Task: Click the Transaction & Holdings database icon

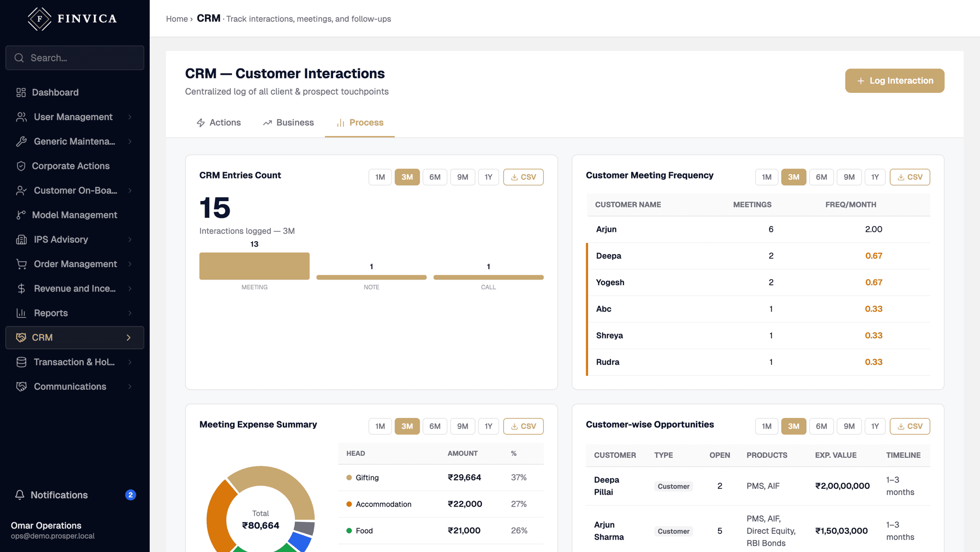Action: point(21,362)
